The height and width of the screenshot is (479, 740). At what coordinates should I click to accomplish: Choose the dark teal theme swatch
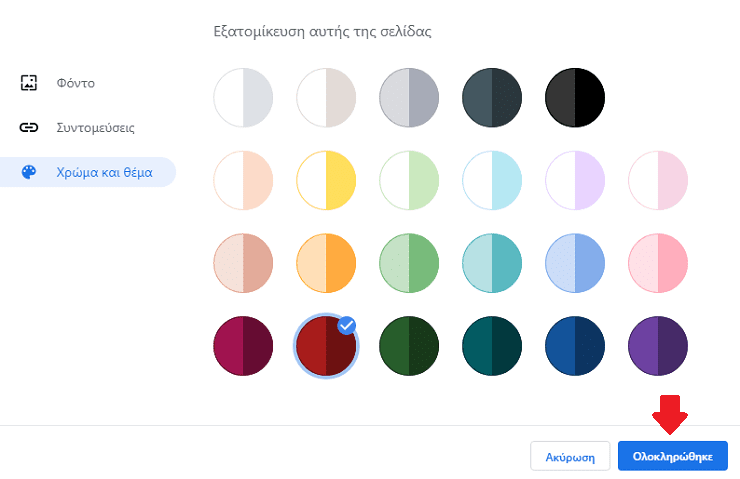[x=492, y=346]
